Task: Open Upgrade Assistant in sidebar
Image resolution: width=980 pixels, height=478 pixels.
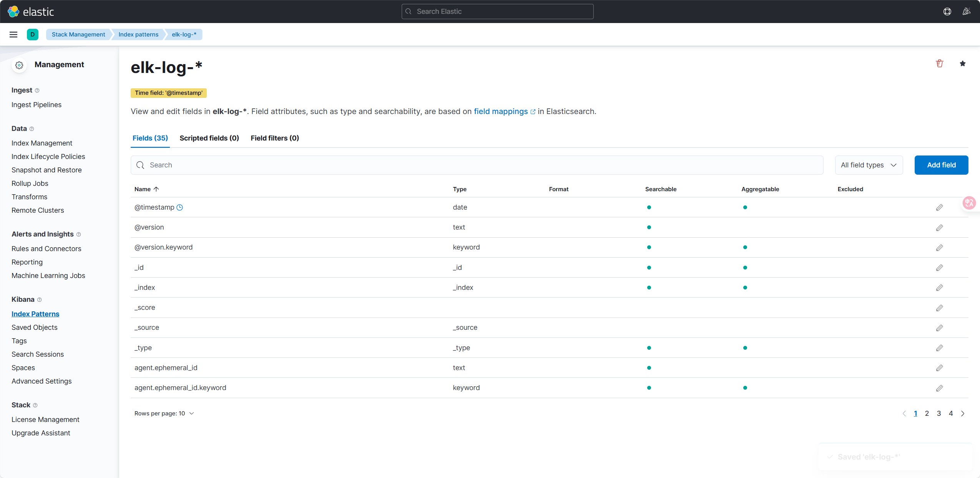Action: click(x=41, y=433)
